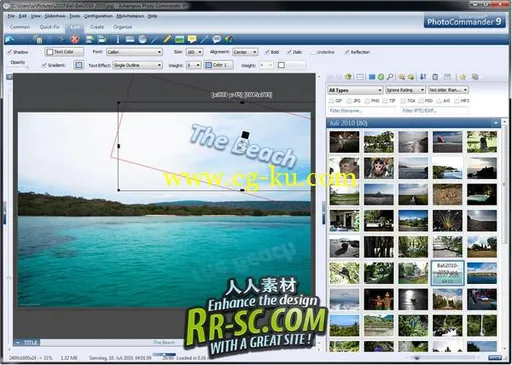The image size is (512, 365).
Task: Check the GIF file type filter
Action: (331, 101)
